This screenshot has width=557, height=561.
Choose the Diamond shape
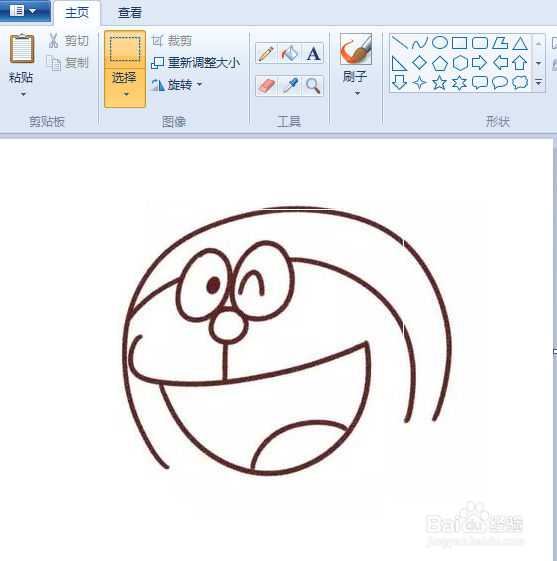pyautogui.click(x=420, y=63)
